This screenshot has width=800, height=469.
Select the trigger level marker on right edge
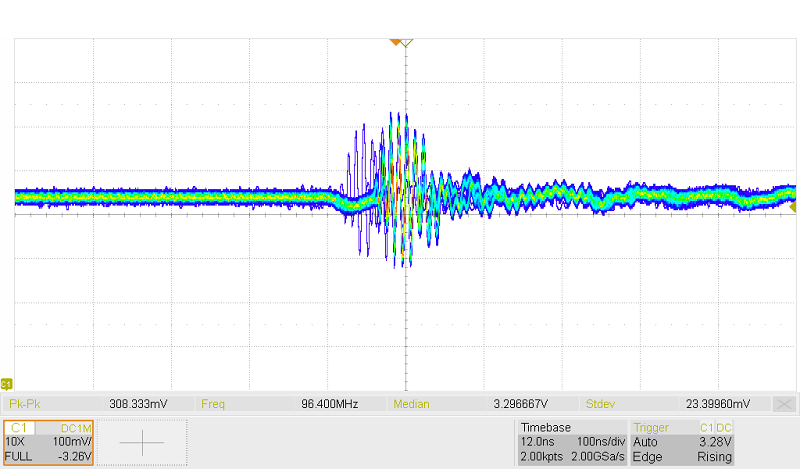(793, 208)
